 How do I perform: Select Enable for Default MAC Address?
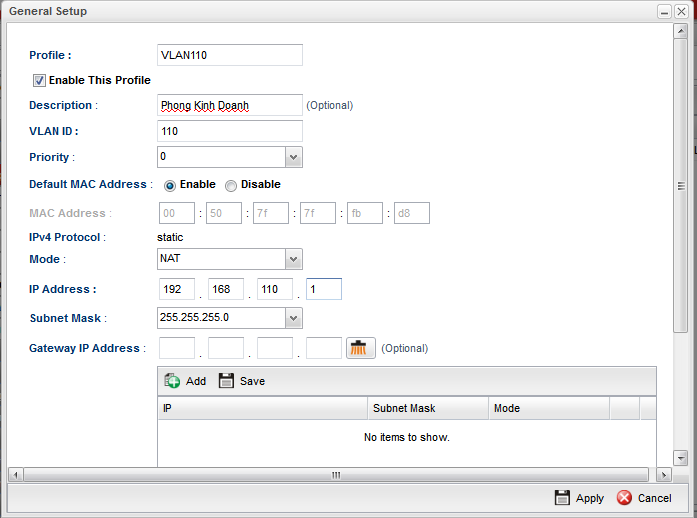click(170, 185)
